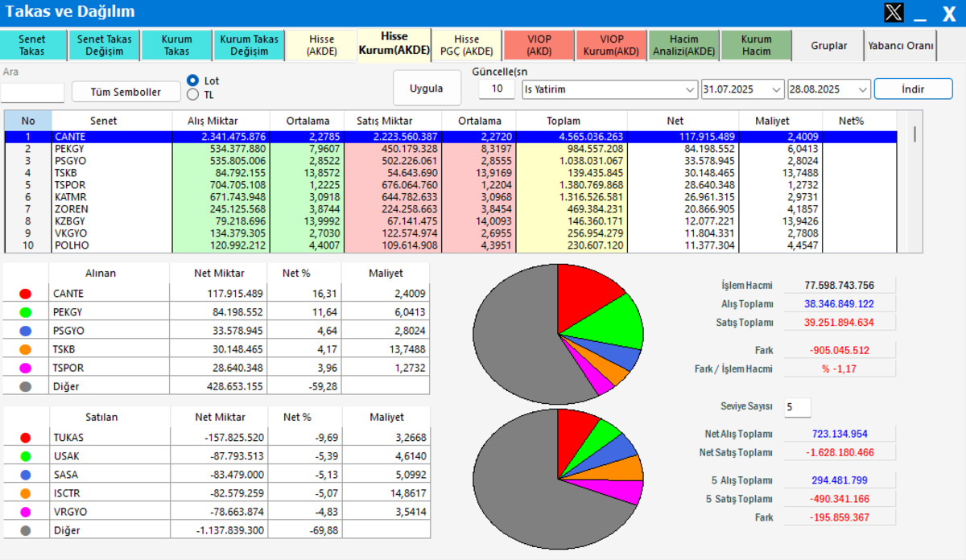Viewport: 966px width, 560px height.
Task: Select the TL radio button
Action: [x=192, y=94]
